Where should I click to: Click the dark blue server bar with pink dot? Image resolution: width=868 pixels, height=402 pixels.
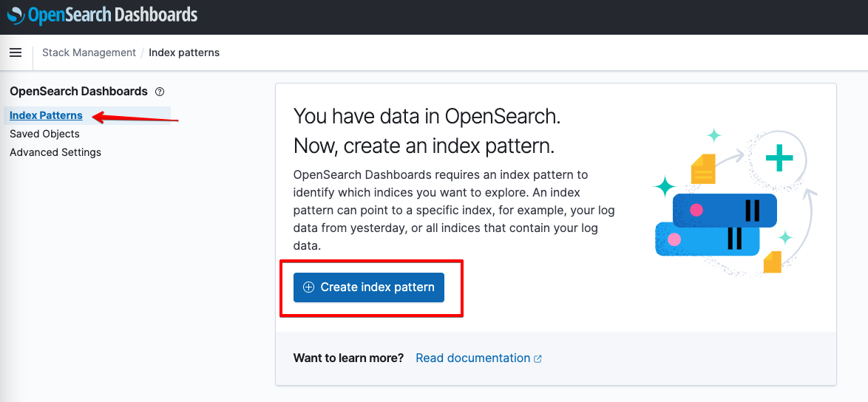(725, 211)
